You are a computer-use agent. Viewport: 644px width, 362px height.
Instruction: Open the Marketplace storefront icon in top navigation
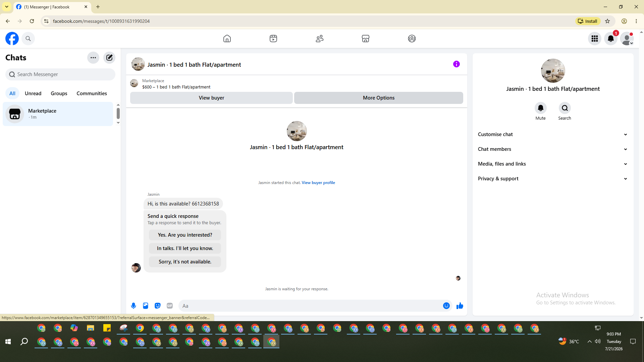click(x=366, y=39)
